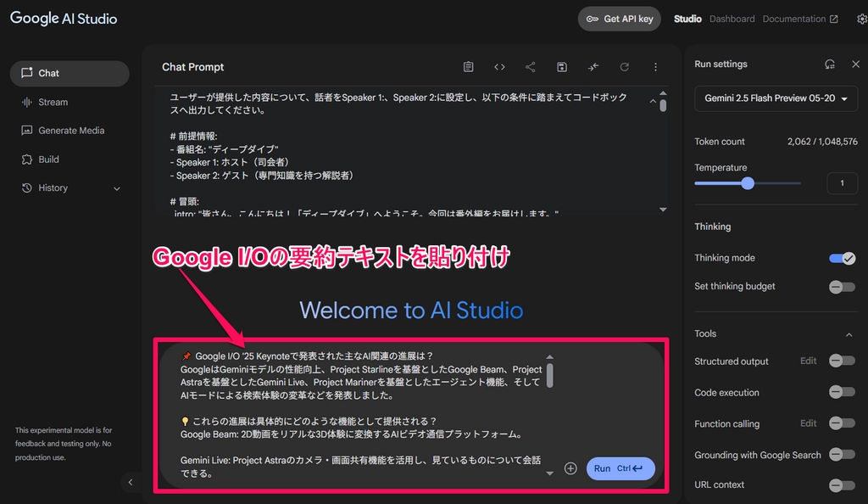Collapse the Tools section
Image resolution: width=868 pixels, height=504 pixels.
[849, 334]
